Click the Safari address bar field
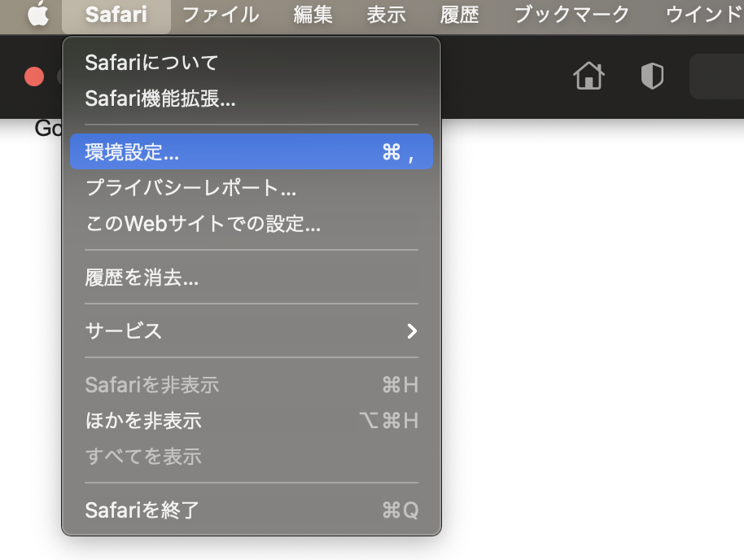Image resolution: width=744 pixels, height=560 pixels. 716,76
